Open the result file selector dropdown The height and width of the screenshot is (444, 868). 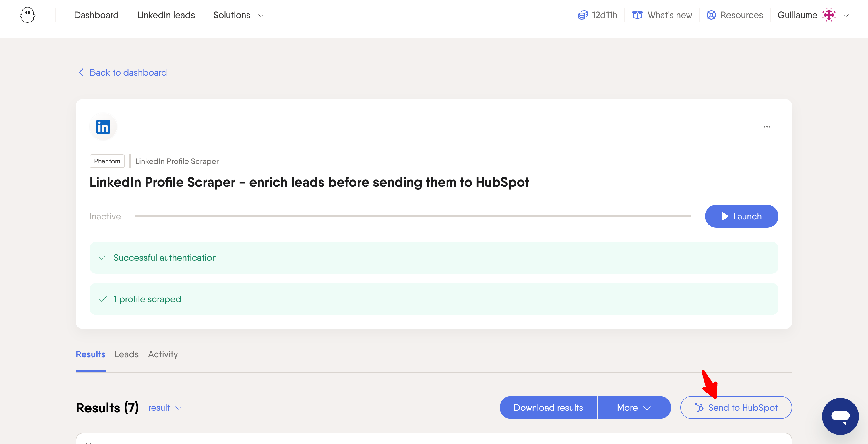click(x=165, y=408)
